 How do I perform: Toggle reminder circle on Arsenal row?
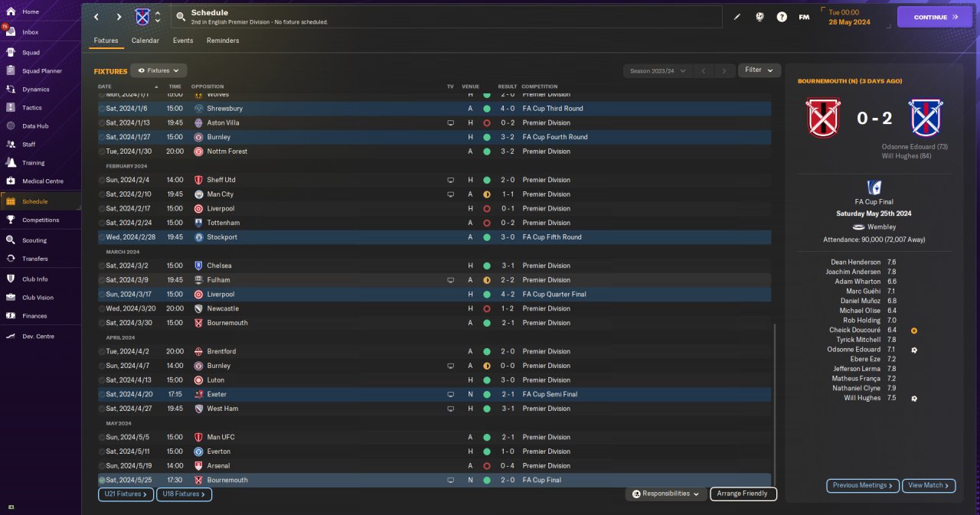pyautogui.click(x=102, y=465)
